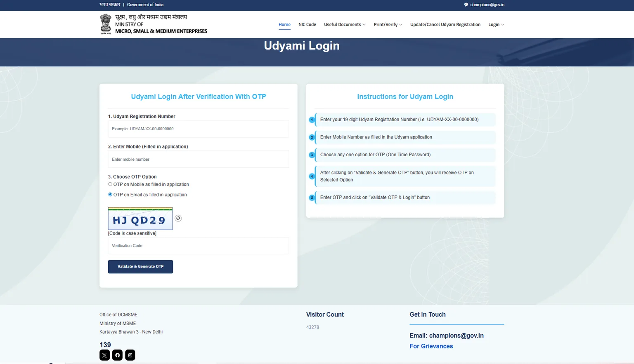Refresh the captcha image icon
634x364 pixels.
coord(178,218)
